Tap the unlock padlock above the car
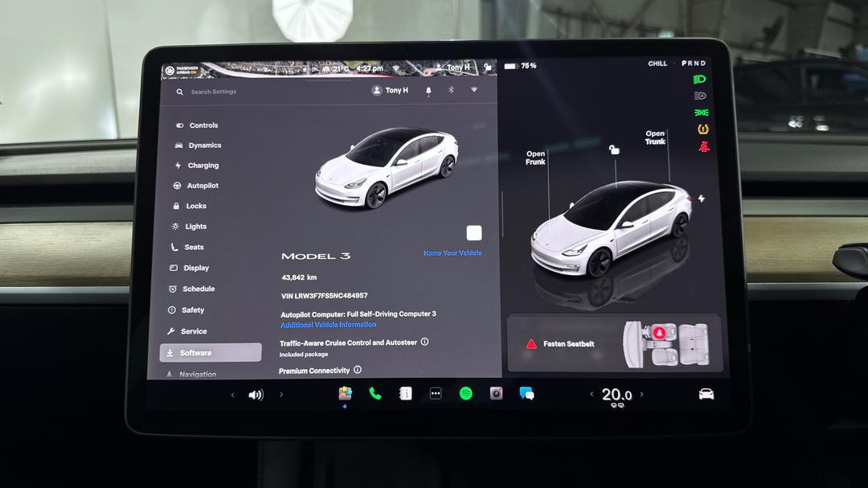Screen dimensions: 868x488 [614, 150]
